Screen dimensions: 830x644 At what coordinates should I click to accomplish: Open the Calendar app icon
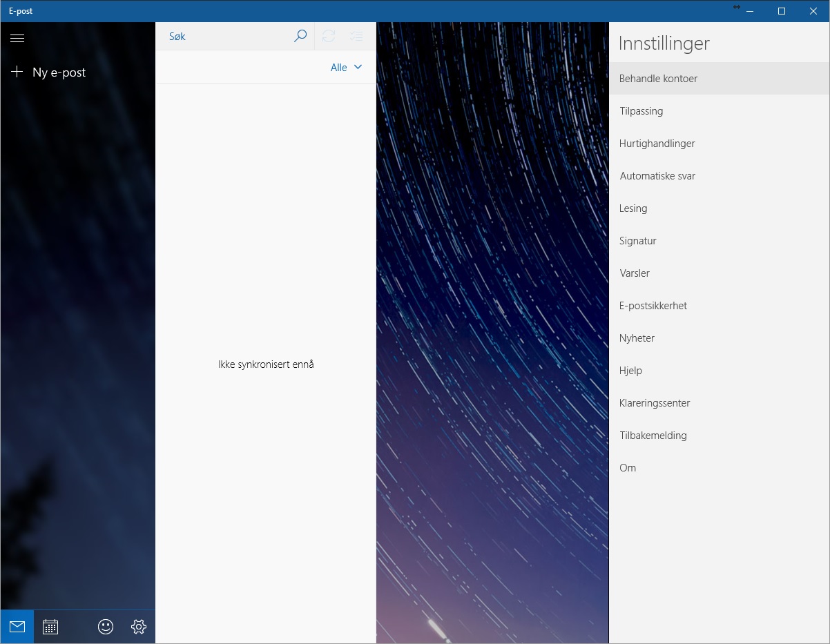[x=50, y=627]
